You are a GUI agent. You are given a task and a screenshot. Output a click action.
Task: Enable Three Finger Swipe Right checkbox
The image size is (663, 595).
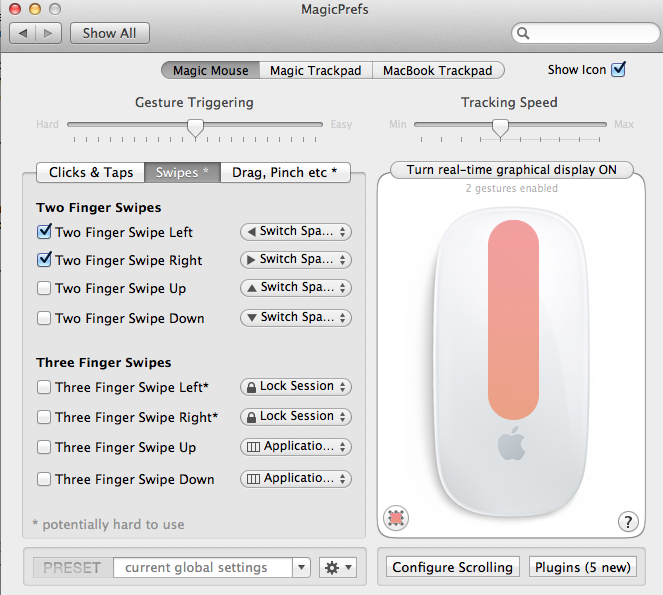(x=44, y=417)
